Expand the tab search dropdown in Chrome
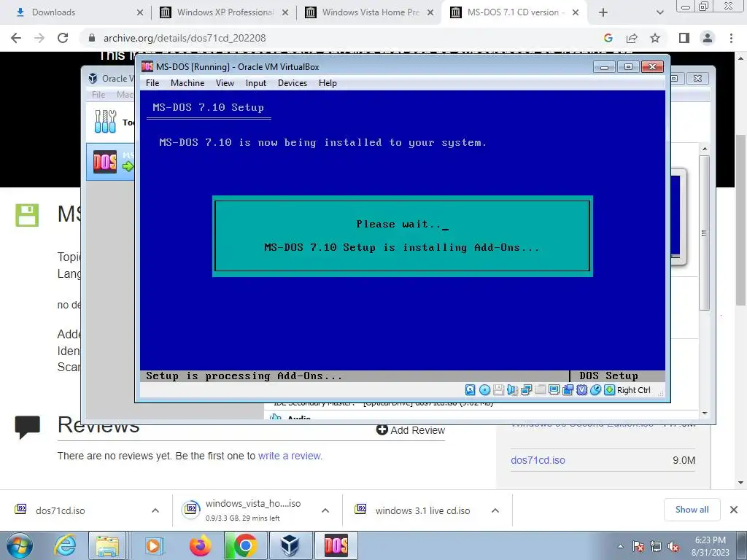Viewport: 747px width, 560px height. click(659, 12)
